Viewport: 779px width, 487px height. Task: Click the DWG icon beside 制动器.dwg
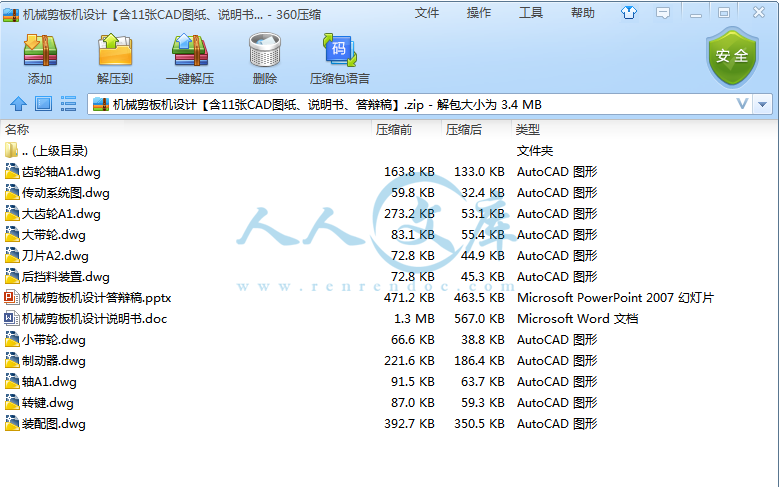point(11,360)
